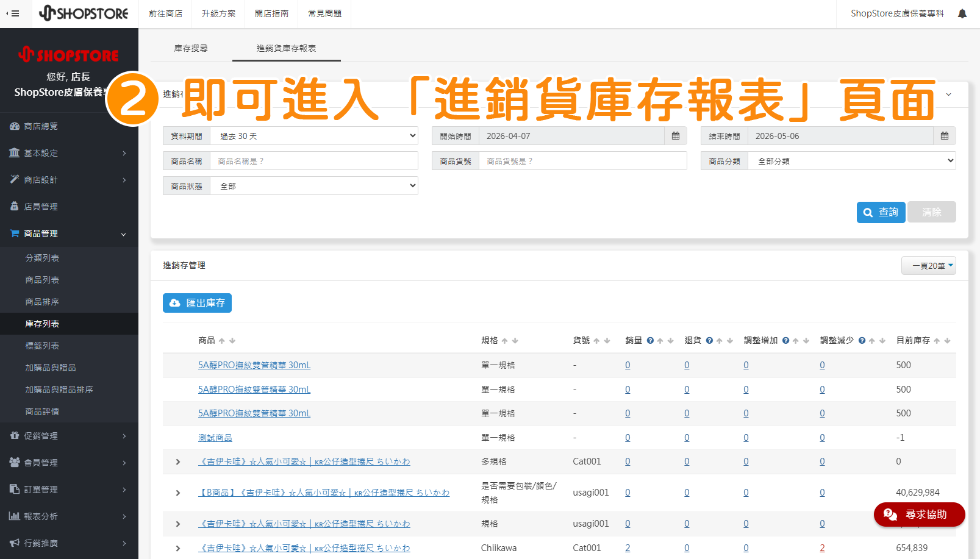This screenshot has width=980, height=559.
Task: Click the 調整增加 help question-mark icon
Action: tap(785, 341)
